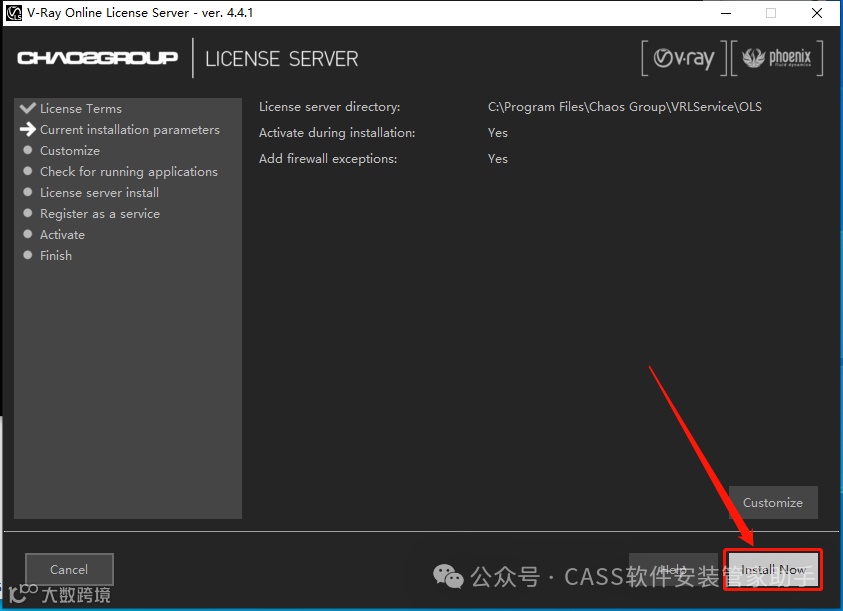Click the Install Now button
Screen dimensions: 843x611
pyautogui.click(x=773, y=569)
